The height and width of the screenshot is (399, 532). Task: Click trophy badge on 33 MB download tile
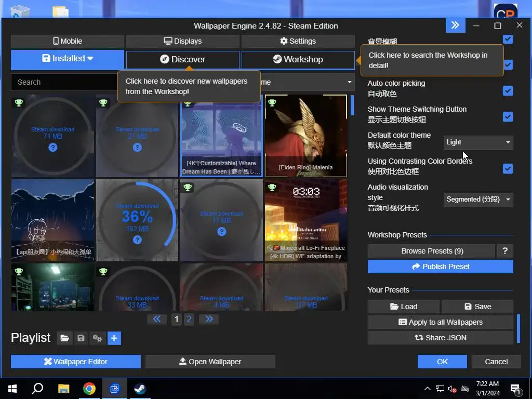(103, 272)
